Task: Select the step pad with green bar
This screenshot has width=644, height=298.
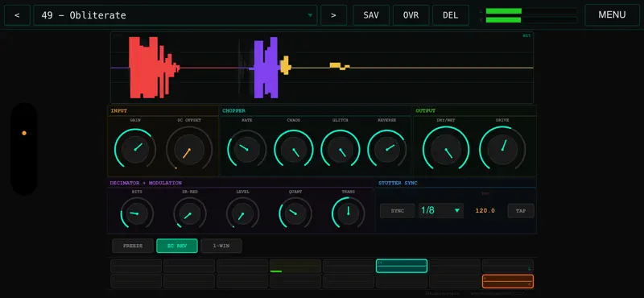Action: [x=295, y=266]
